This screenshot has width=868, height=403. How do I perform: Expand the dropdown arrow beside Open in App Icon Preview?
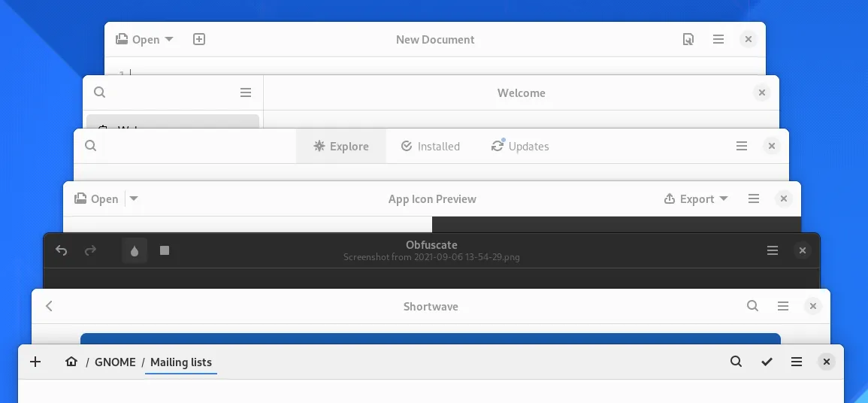[134, 198]
